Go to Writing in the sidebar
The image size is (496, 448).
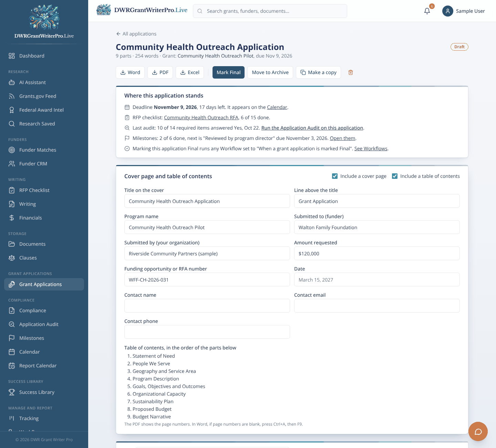coord(44,204)
